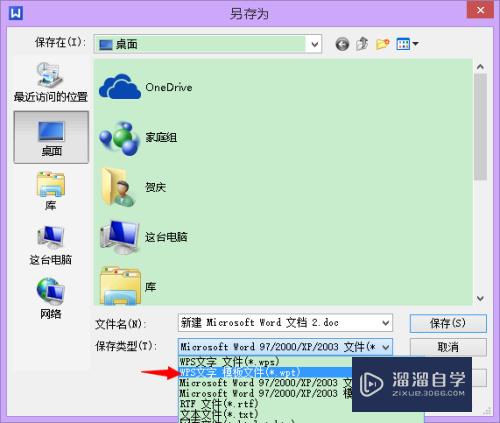Click the 取消 button
The image size is (500, 423).
tap(448, 347)
